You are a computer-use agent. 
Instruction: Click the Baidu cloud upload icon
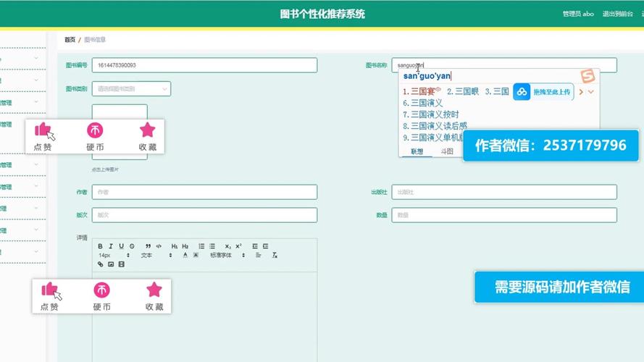click(522, 92)
